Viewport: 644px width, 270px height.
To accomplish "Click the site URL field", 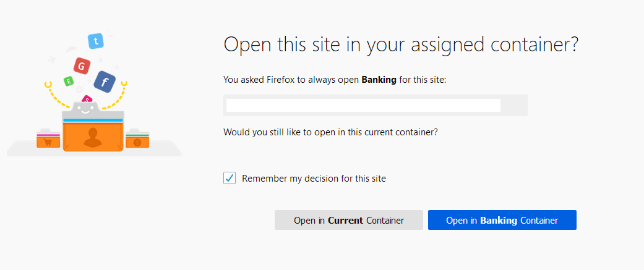I will pyautogui.click(x=363, y=106).
